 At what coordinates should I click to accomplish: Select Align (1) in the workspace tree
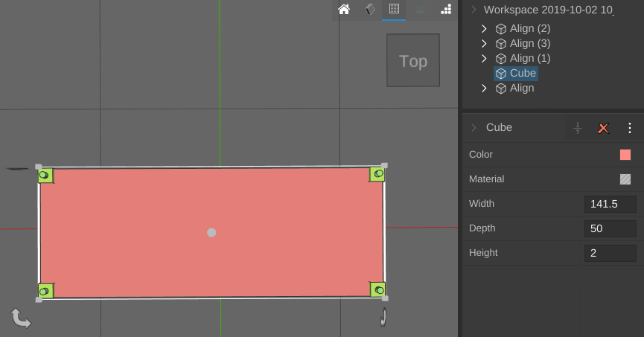tap(530, 58)
